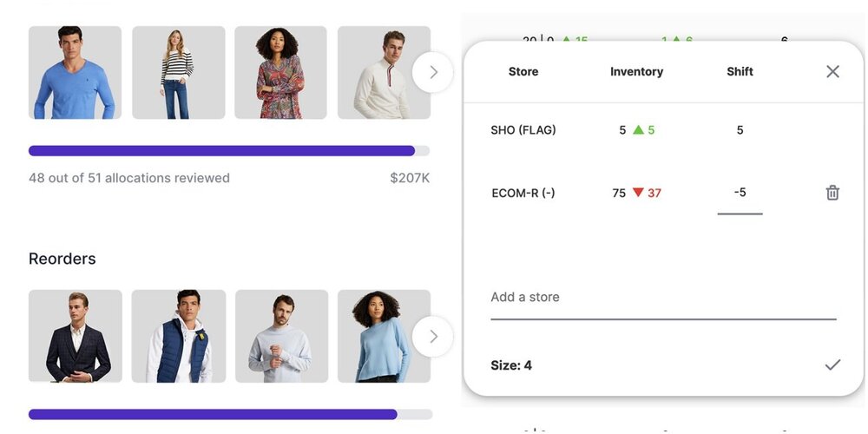Open the blue sweater product thumbnail
868x434 pixels.
pos(75,73)
